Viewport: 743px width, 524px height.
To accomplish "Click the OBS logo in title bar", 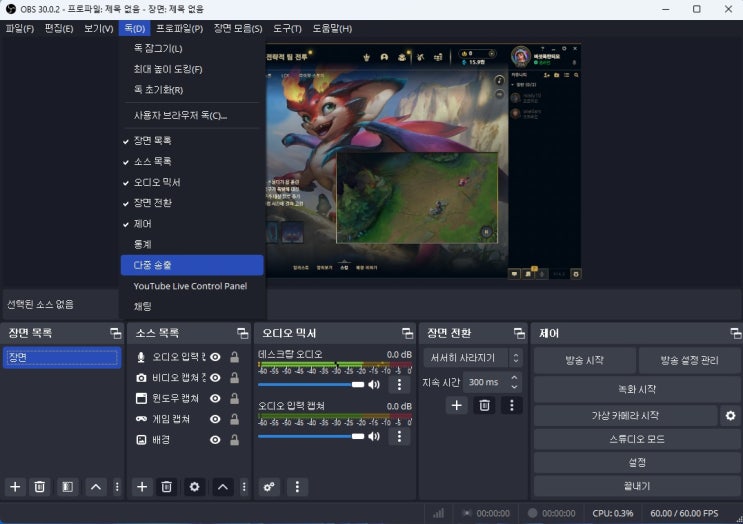I will click(x=11, y=9).
